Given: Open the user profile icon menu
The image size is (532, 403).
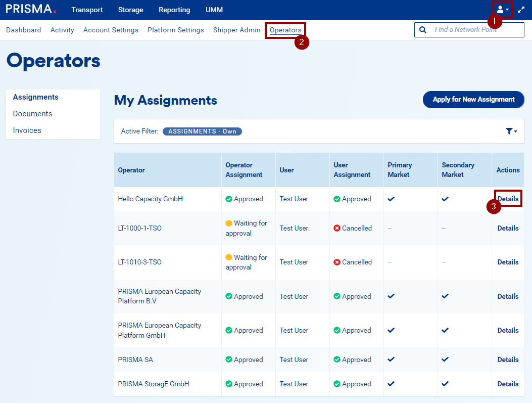Looking at the screenshot, I should click(x=502, y=10).
